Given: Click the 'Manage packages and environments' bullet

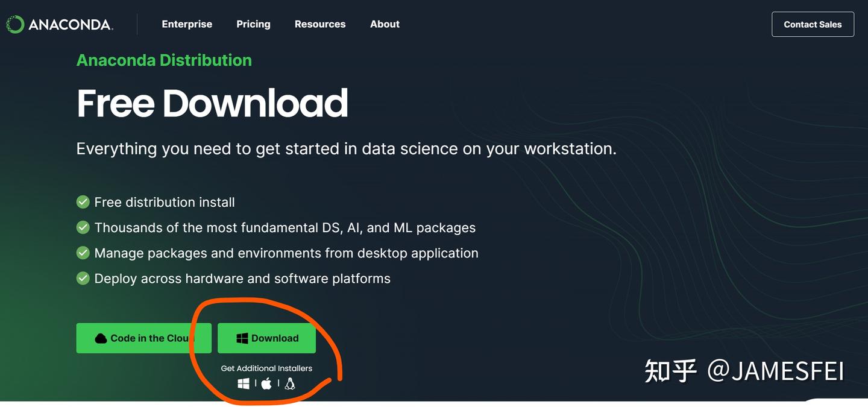Looking at the screenshot, I should pos(286,253).
